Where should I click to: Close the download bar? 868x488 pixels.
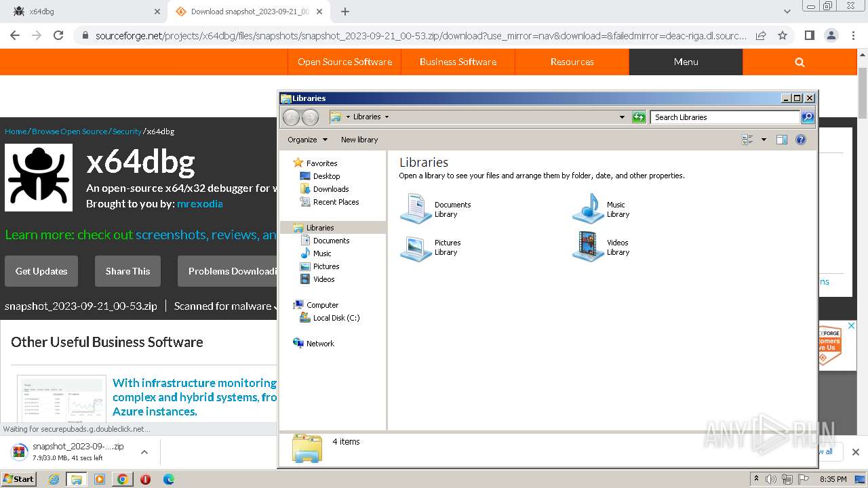point(855,452)
